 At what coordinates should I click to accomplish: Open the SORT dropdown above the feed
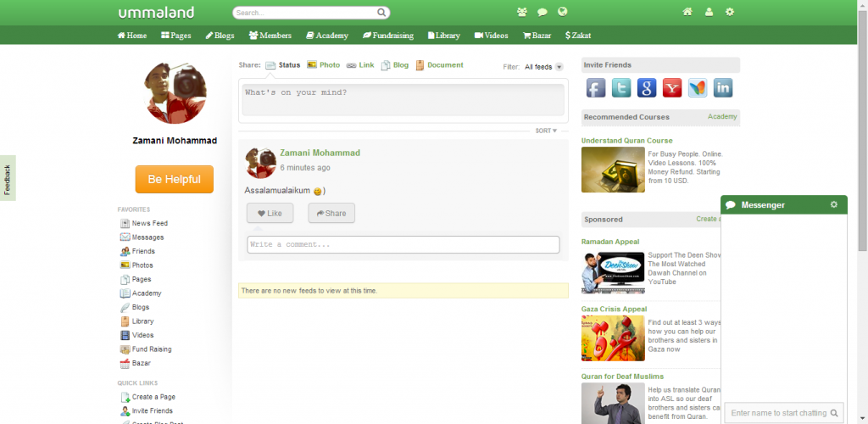(546, 131)
